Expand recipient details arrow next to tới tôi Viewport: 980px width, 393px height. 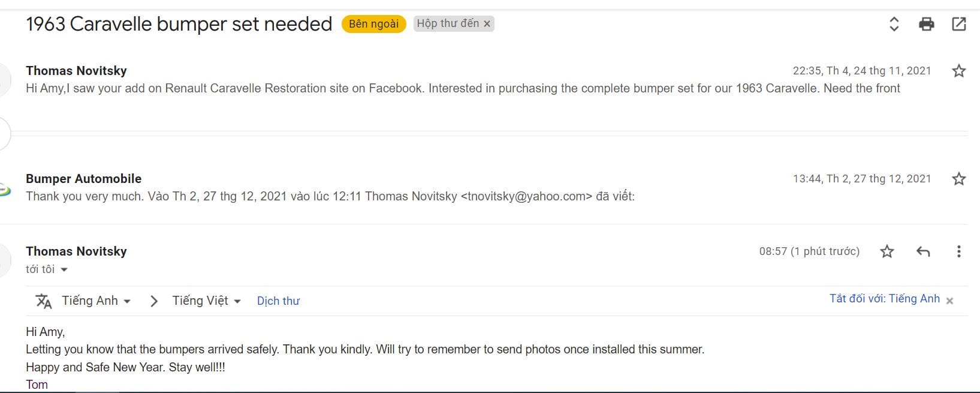click(x=64, y=270)
